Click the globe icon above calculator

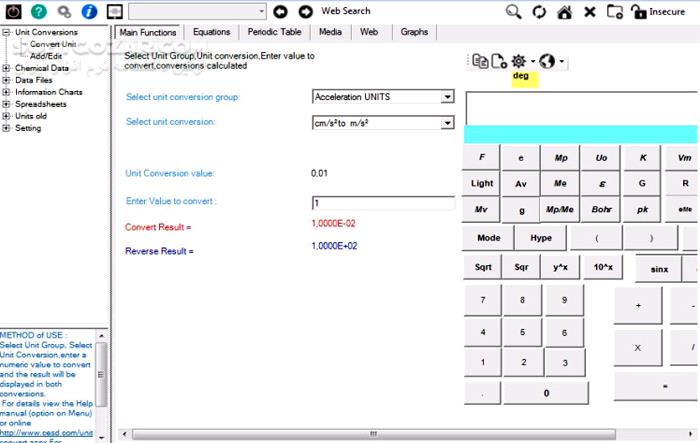coord(547,61)
